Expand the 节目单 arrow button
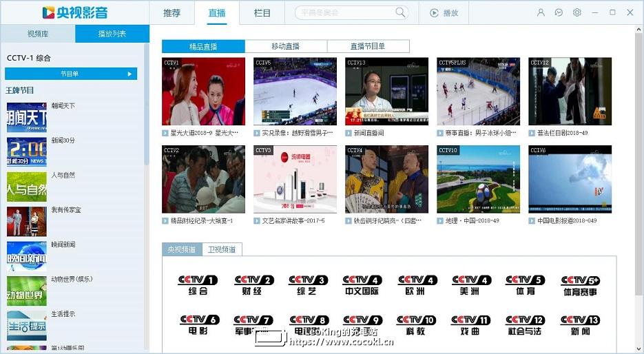The height and width of the screenshot is (354, 644). pos(129,74)
